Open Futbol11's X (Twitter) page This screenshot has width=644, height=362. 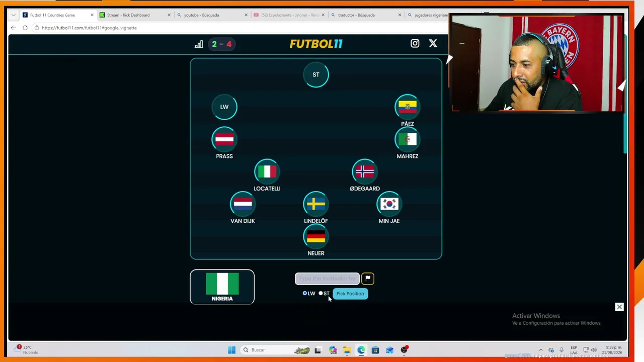point(433,44)
